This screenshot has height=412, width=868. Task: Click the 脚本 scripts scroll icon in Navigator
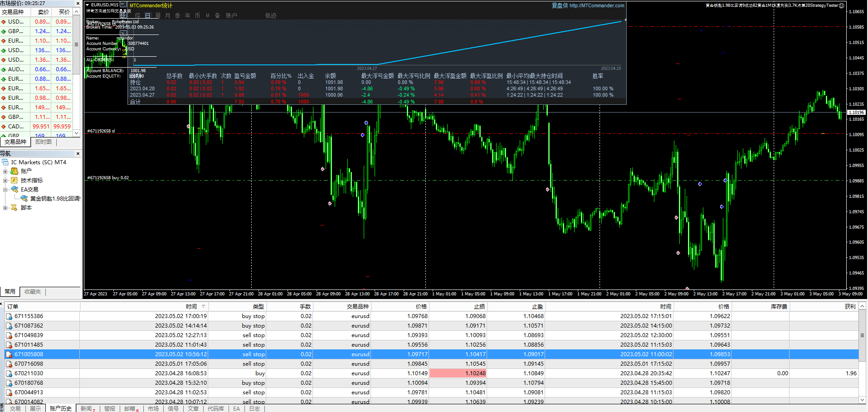pos(14,207)
